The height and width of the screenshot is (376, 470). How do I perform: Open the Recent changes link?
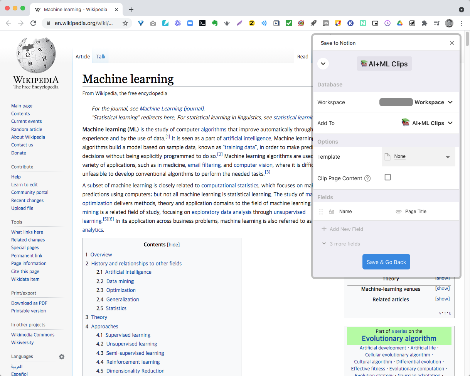[x=27, y=200]
